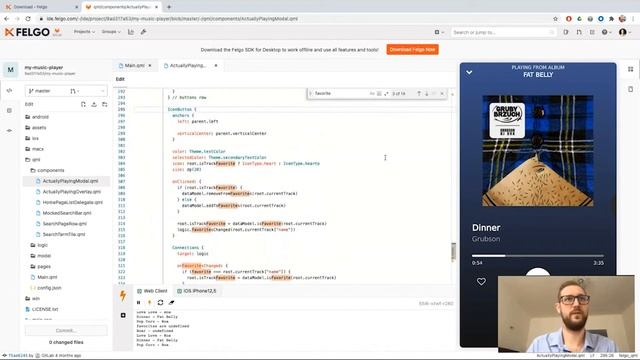Switch to the Main.qml editor tab
Image resolution: width=640 pixels, height=360 pixels.
pos(134,65)
